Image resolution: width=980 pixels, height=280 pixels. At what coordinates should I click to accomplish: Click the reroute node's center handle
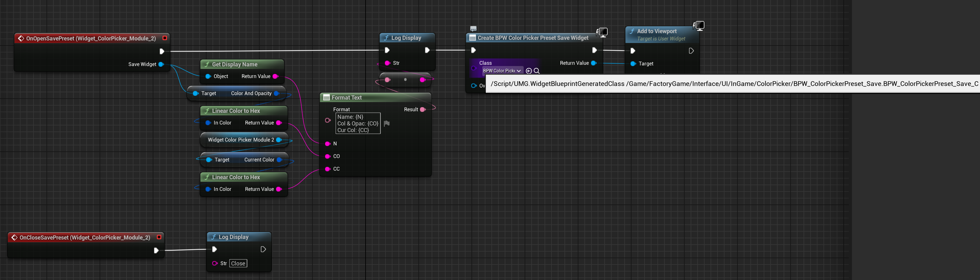point(405,80)
